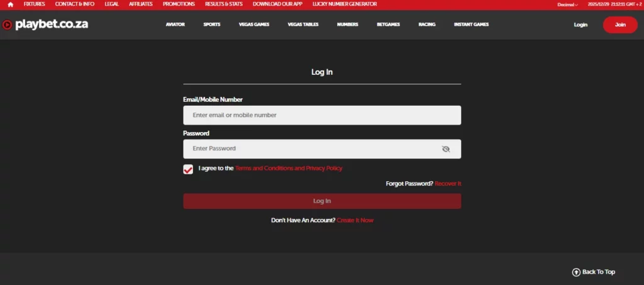Select Sports in the main navigation

tap(212, 25)
